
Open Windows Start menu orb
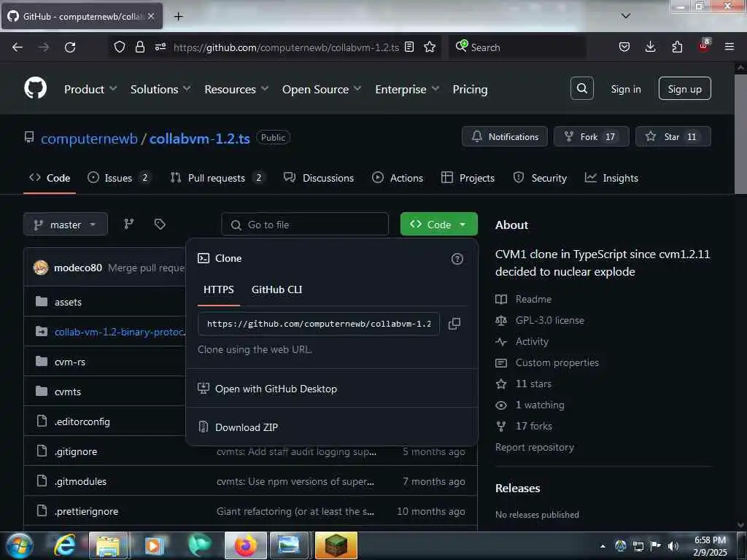(19, 545)
